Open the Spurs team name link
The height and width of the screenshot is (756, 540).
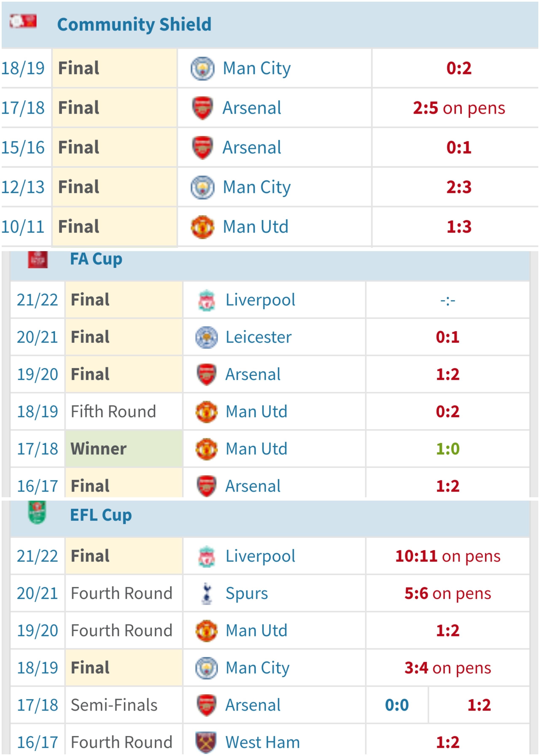tap(247, 593)
